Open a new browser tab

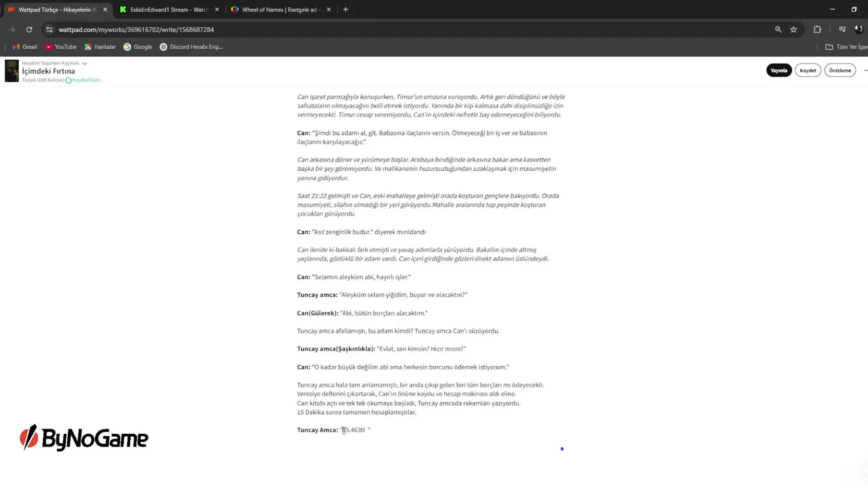[345, 9]
